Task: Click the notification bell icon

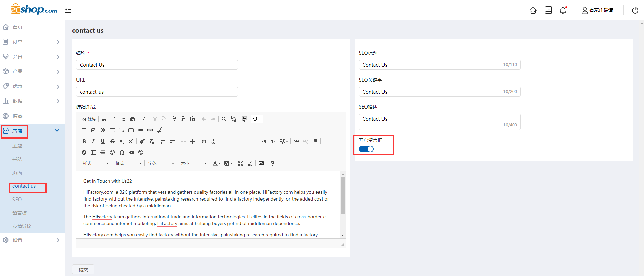Action: pyautogui.click(x=563, y=10)
